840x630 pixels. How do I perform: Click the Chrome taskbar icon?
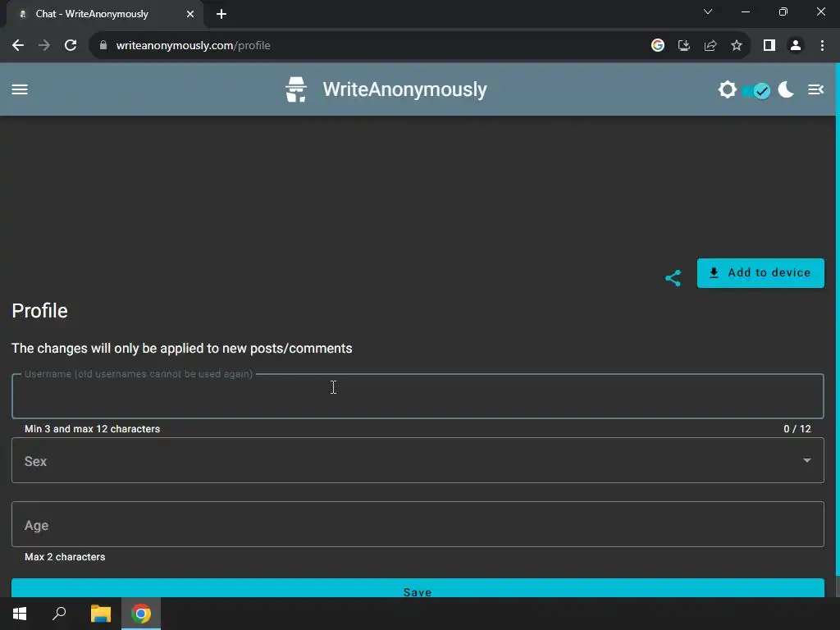[x=141, y=614]
